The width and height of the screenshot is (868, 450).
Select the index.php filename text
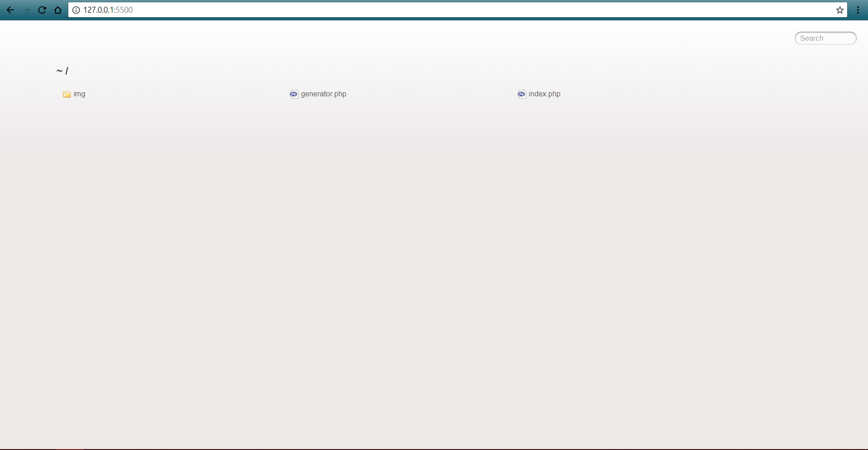pos(544,94)
